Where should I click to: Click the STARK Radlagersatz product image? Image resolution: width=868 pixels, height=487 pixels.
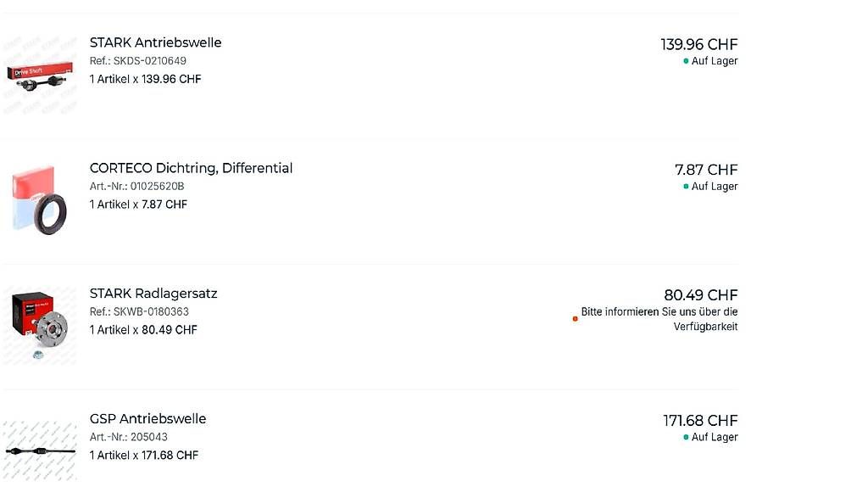[39, 326]
